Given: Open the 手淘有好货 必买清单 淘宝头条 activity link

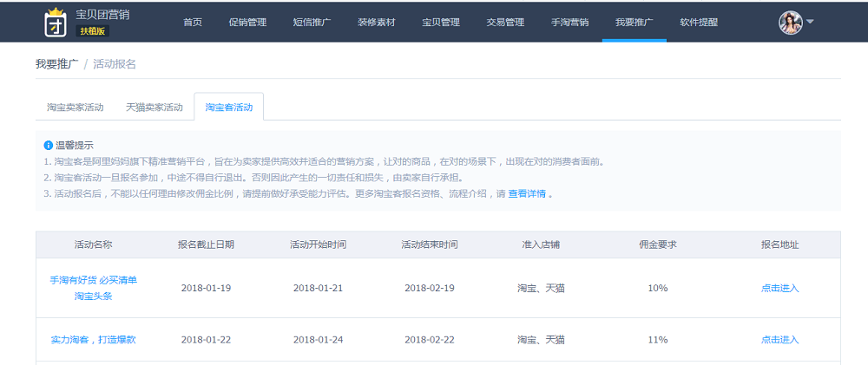Looking at the screenshot, I should pyautogui.click(x=94, y=288).
